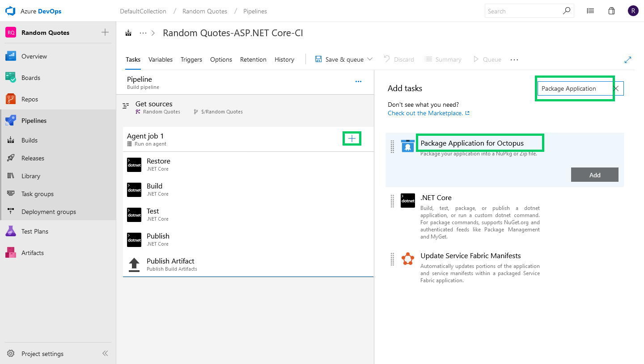Select the Releases rocket icon

pyautogui.click(x=11, y=158)
